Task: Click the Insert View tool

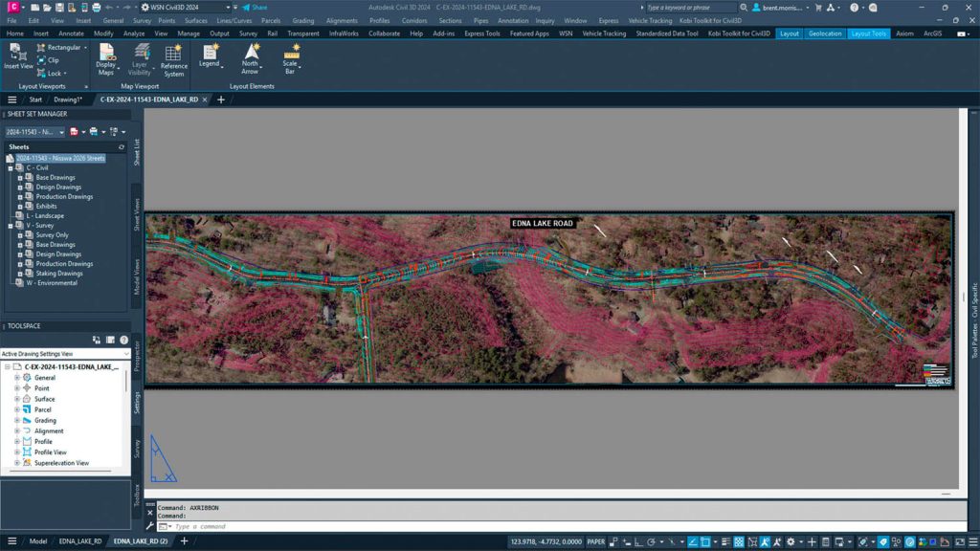Action: (18, 55)
